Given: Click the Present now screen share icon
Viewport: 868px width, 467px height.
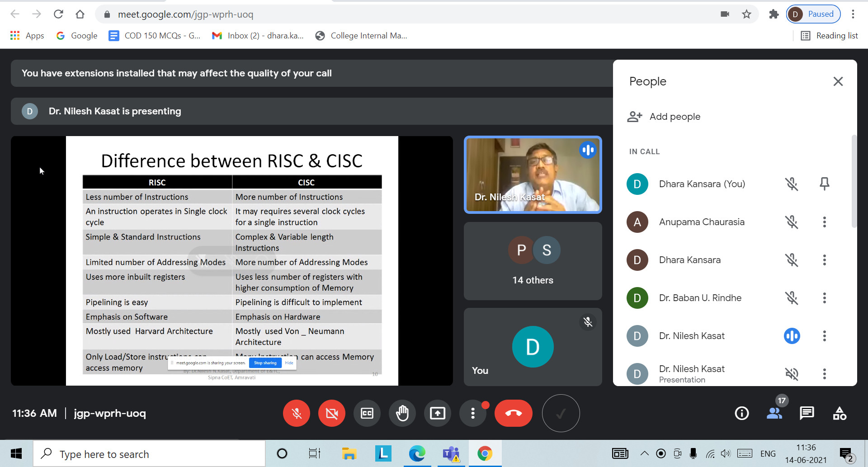Looking at the screenshot, I should tap(437, 413).
